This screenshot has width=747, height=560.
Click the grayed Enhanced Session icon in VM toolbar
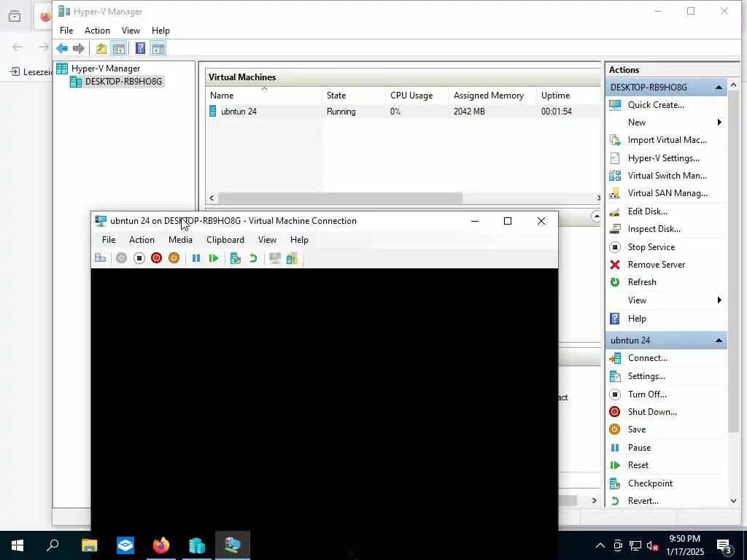(x=275, y=258)
